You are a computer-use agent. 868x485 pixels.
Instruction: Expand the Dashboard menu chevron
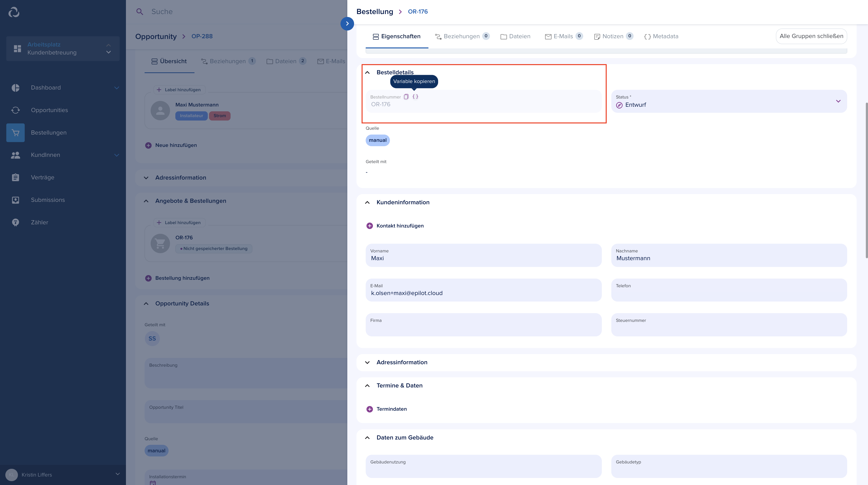[116, 88]
